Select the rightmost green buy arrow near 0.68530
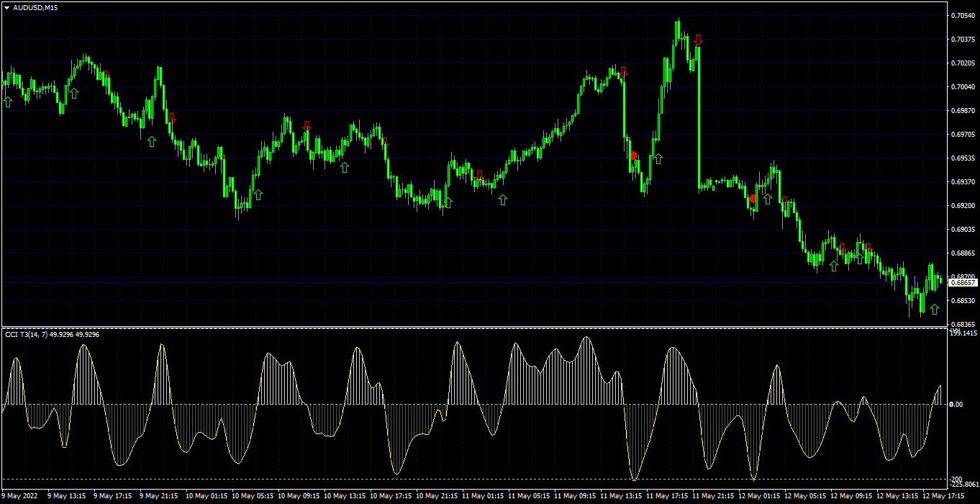 (x=934, y=310)
